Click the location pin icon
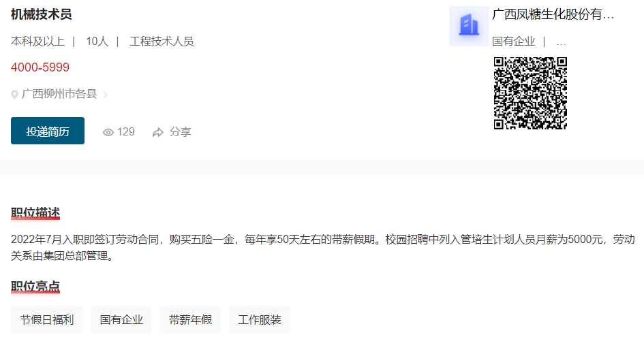644x337 pixels. coord(14,95)
